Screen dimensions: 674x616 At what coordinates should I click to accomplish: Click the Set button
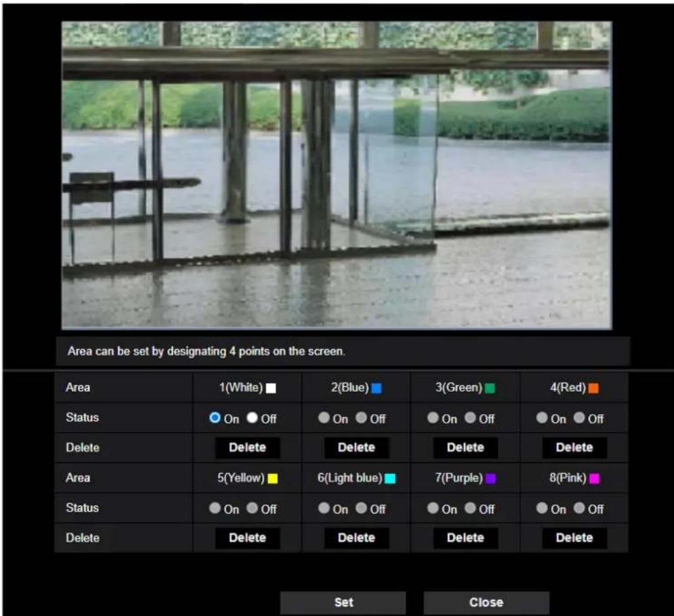point(343,602)
